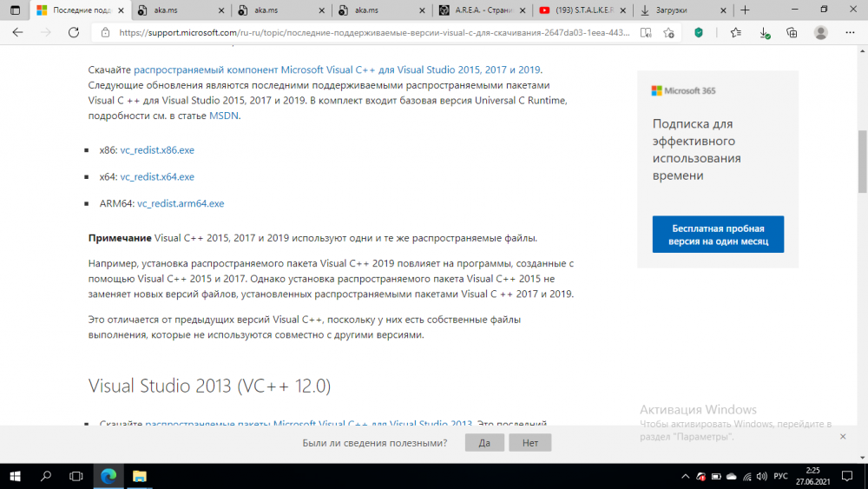
Task: Focus the address bar URL
Action: point(374,33)
